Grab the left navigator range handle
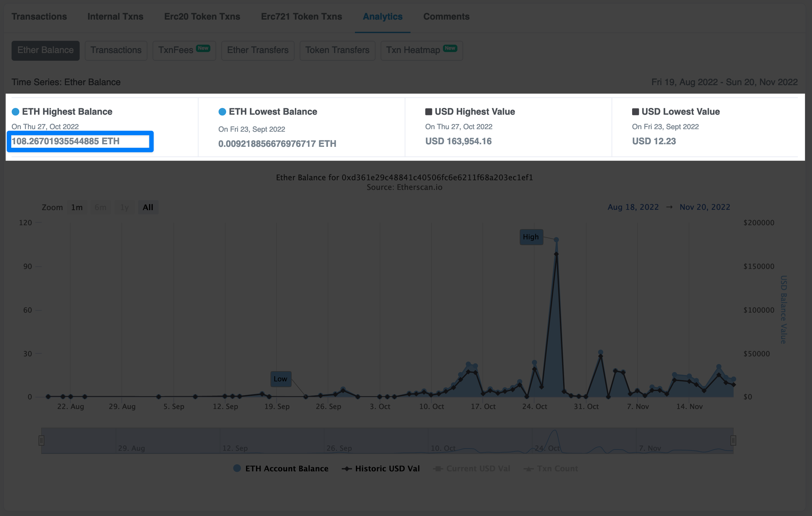Image resolution: width=812 pixels, height=516 pixels. tap(41, 440)
